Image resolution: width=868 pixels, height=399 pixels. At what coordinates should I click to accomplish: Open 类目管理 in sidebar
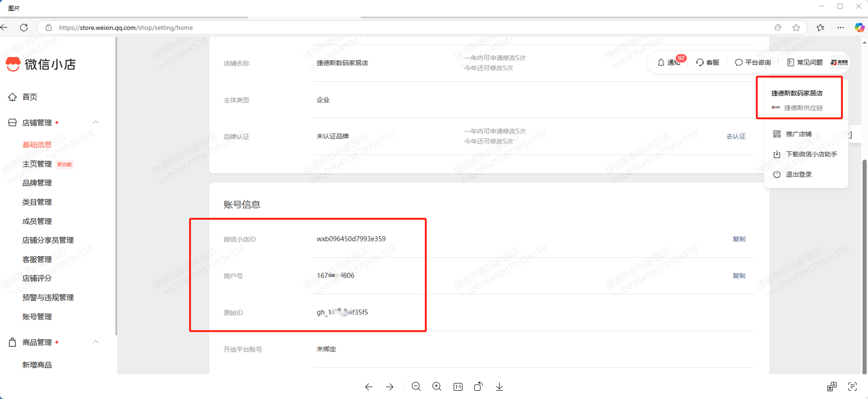click(37, 202)
